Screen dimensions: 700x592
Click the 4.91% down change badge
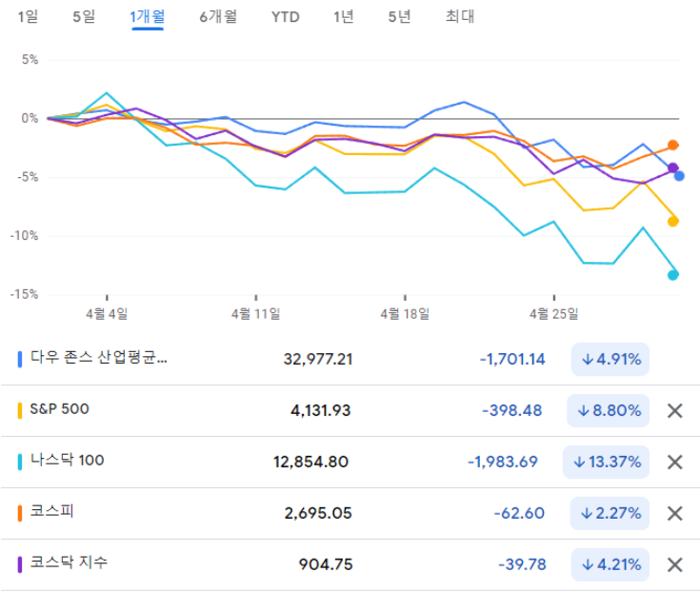(610, 359)
